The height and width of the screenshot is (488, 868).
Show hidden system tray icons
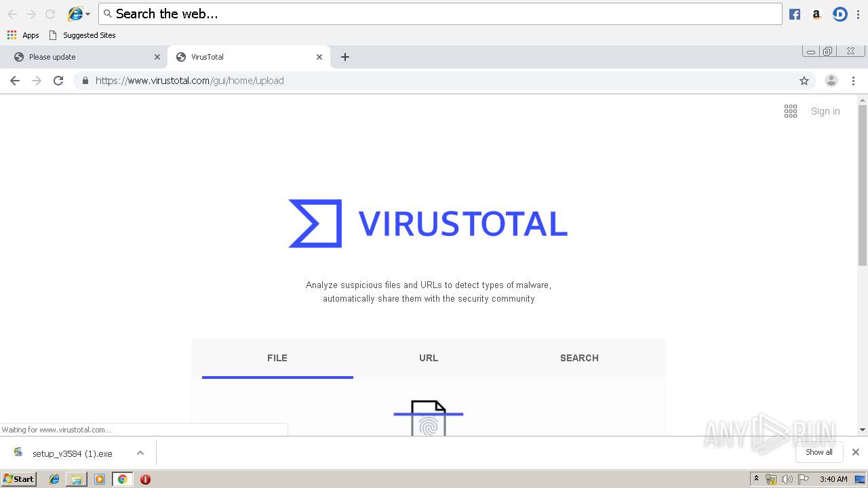(756, 479)
